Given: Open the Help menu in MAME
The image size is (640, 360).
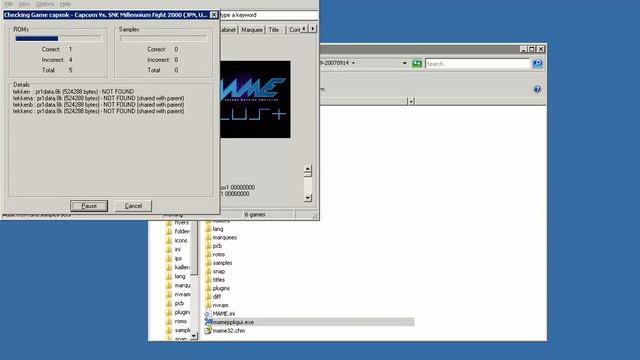Looking at the screenshot, I should pos(65,4).
